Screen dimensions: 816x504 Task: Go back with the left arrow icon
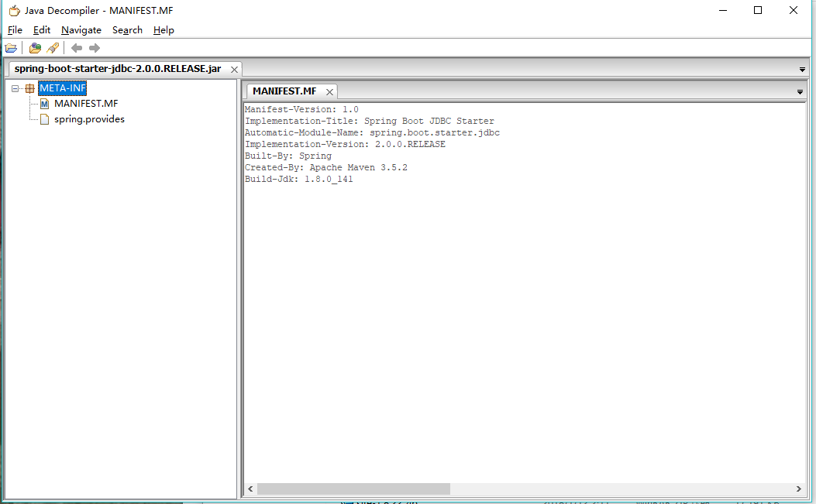click(x=77, y=48)
